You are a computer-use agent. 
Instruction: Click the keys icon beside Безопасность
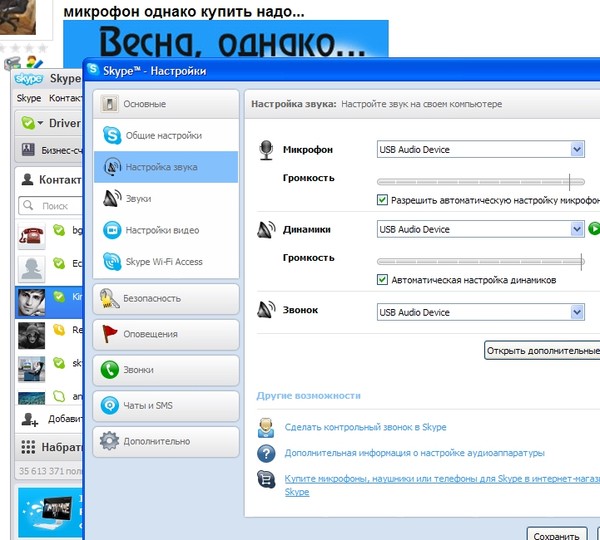(x=109, y=299)
